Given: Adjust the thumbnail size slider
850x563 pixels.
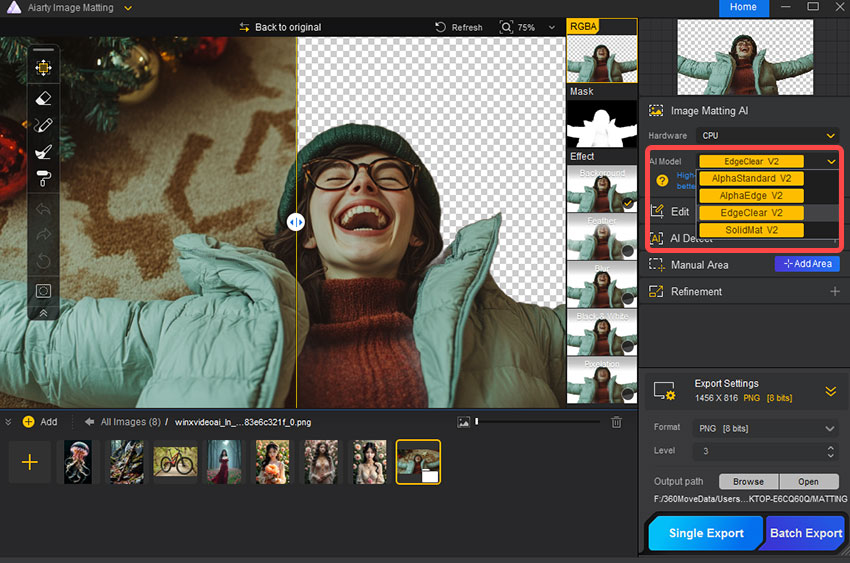Looking at the screenshot, I should tap(477, 421).
